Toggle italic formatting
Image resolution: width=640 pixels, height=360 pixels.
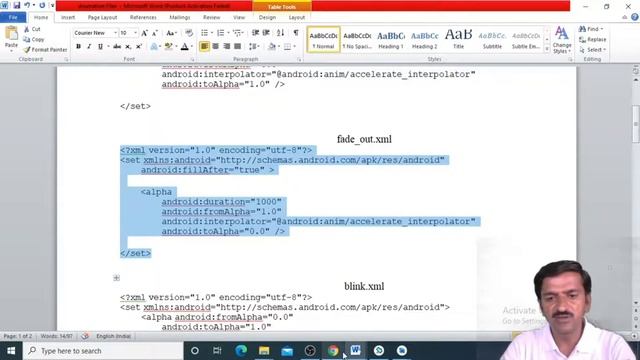pyautogui.click(x=89, y=47)
